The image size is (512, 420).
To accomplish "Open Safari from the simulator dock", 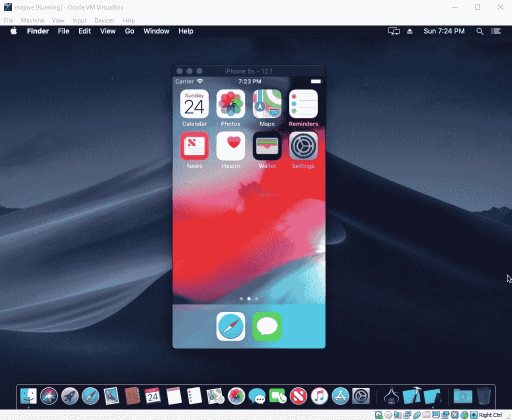I will point(230,326).
